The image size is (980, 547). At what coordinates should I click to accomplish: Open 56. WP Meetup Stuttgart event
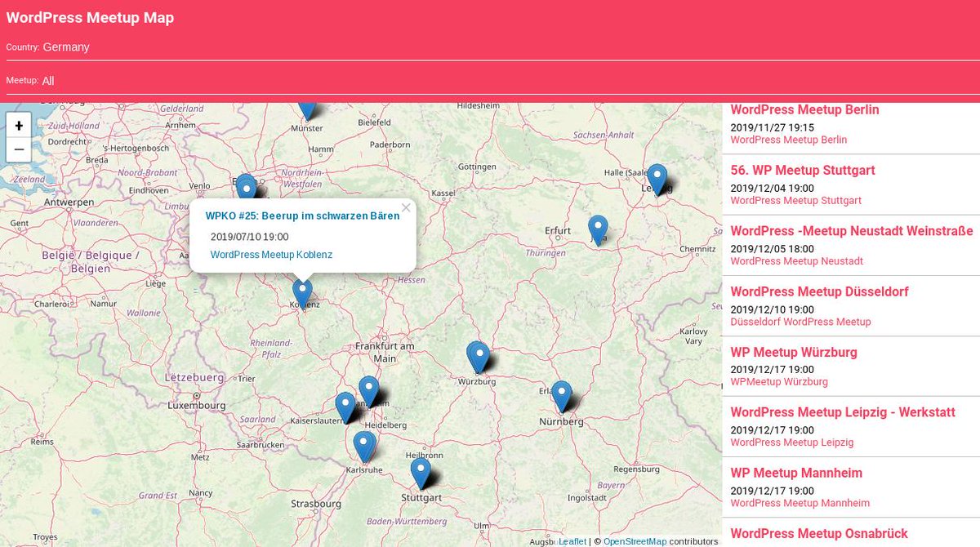point(803,171)
